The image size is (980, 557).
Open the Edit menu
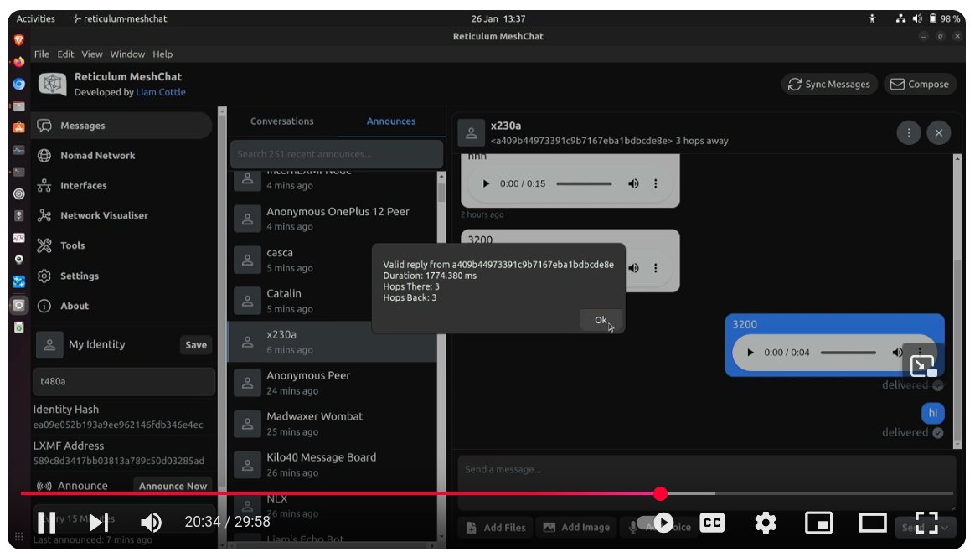pos(65,54)
